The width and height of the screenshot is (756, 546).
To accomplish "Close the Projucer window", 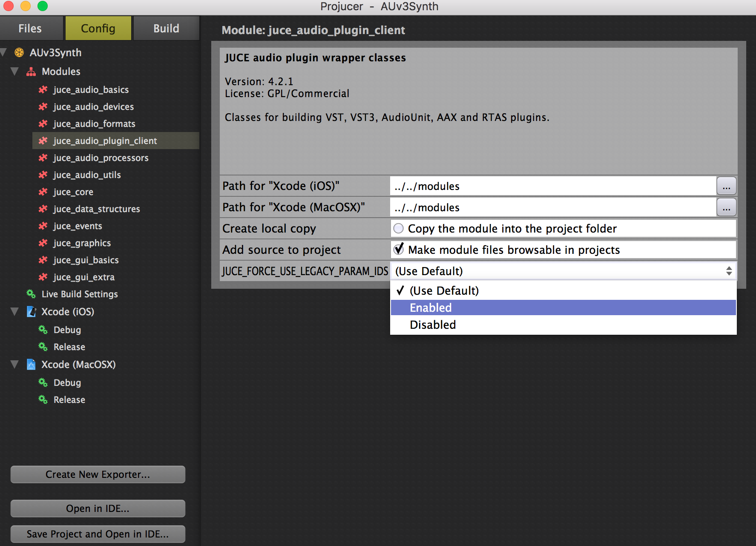I will point(9,6).
